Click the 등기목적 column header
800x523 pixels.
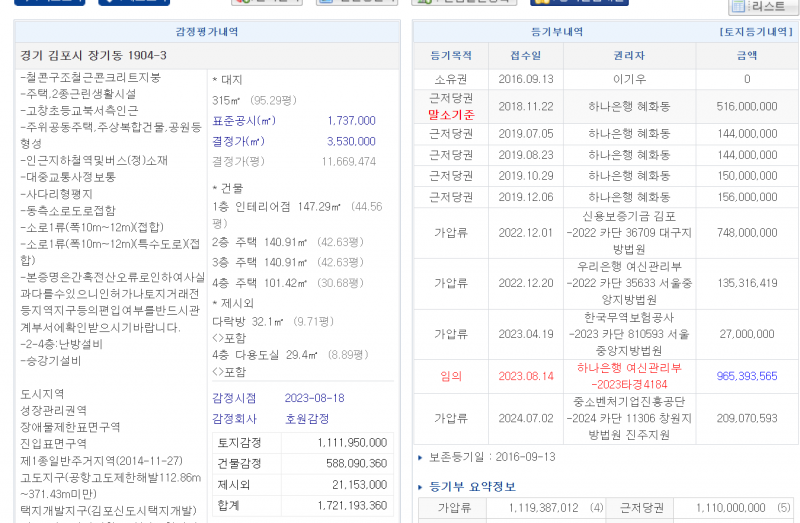click(450, 57)
